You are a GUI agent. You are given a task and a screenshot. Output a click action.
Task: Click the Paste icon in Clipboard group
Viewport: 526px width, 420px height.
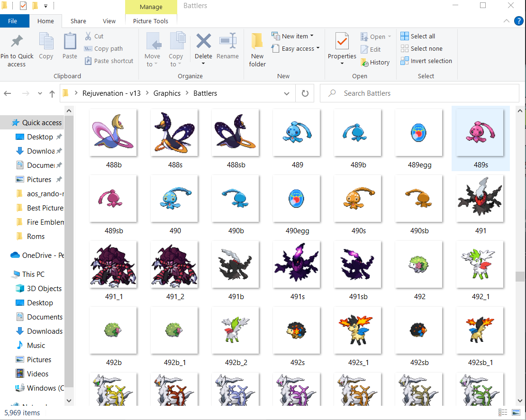70,42
